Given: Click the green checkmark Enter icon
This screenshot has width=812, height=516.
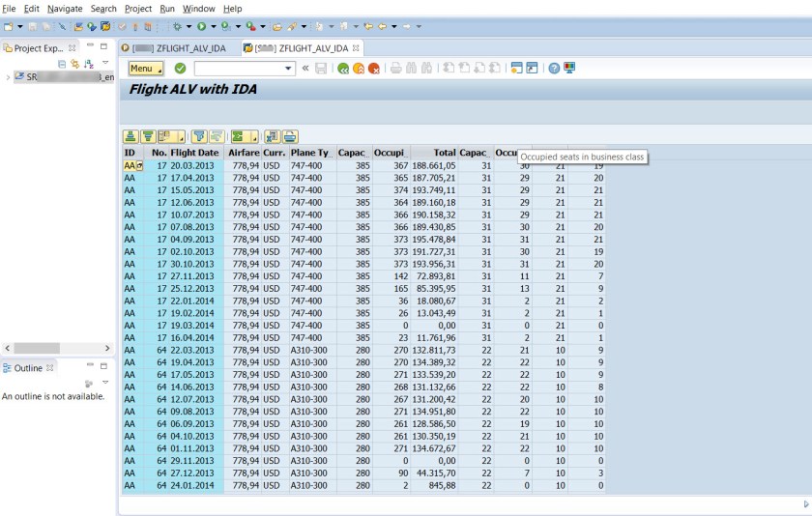Looking at the screenshot, I should (180, 69).
